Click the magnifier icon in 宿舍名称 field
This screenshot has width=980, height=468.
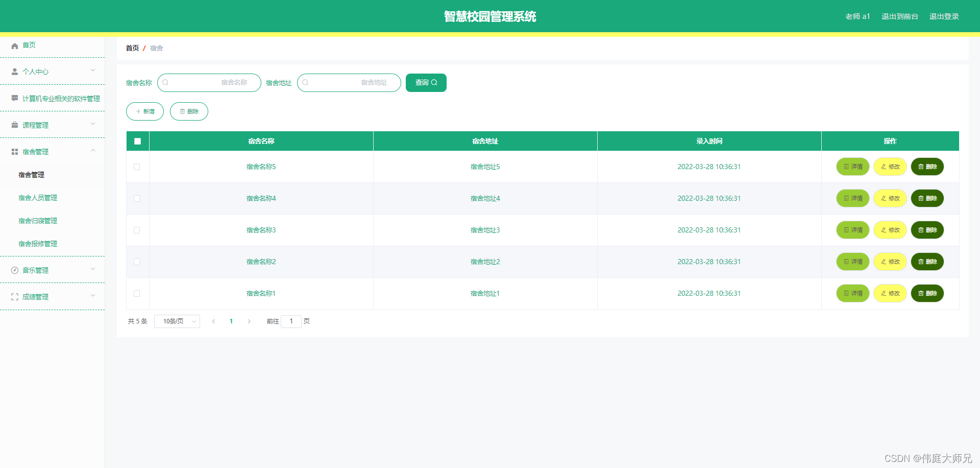(165, 82)
